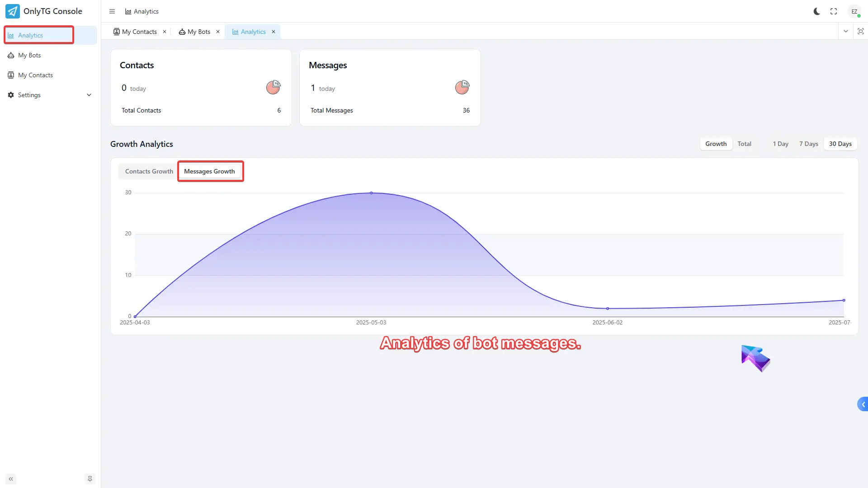This screenshot has height=488, width=868.
Task: Maximize content using tab bar focus icon
Action: click(860, 31)
